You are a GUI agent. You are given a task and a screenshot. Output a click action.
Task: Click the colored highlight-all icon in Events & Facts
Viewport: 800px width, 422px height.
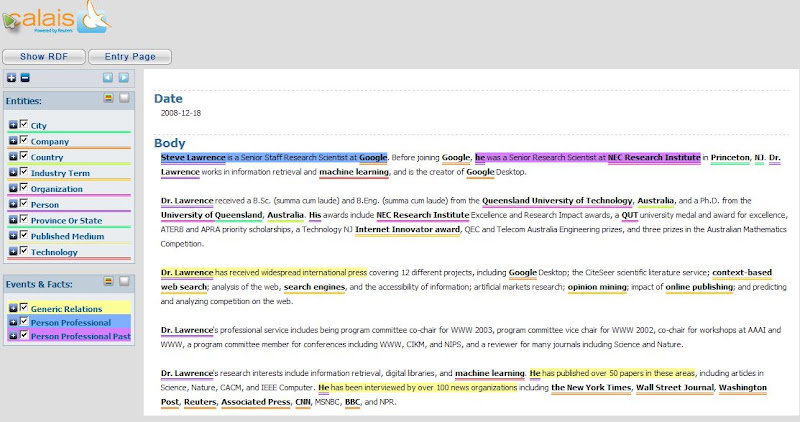tap(108, 281)
